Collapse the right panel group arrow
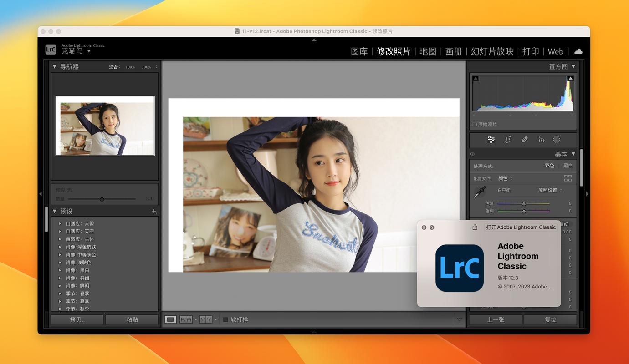Viewport: 629px width, 364px height. click(x=587, y=194)
